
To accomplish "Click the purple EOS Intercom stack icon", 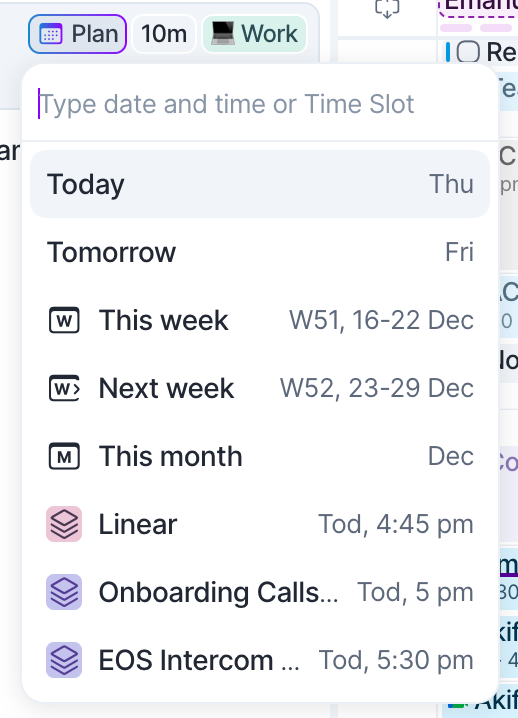I will [x=64, y=660].
